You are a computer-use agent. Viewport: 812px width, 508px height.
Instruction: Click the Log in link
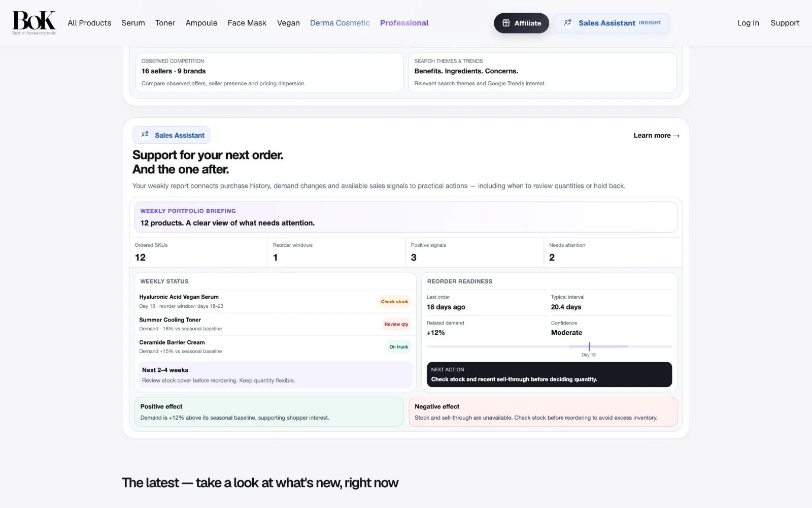coord(748,23)
